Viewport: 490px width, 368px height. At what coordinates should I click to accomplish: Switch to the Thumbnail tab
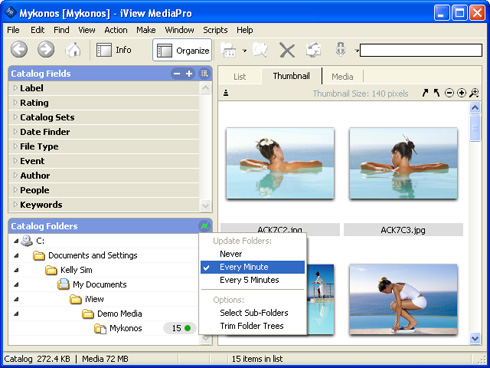(x=291, y=76)
